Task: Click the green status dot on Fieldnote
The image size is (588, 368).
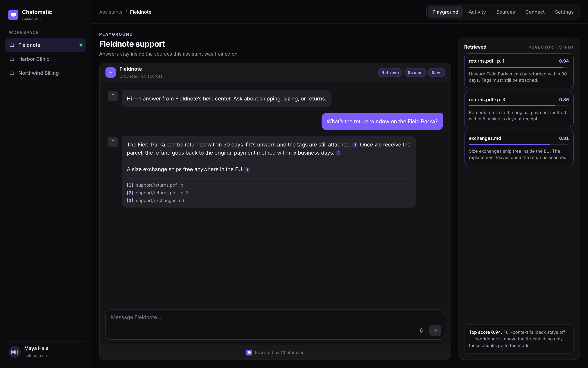Action: coord(81,45)
